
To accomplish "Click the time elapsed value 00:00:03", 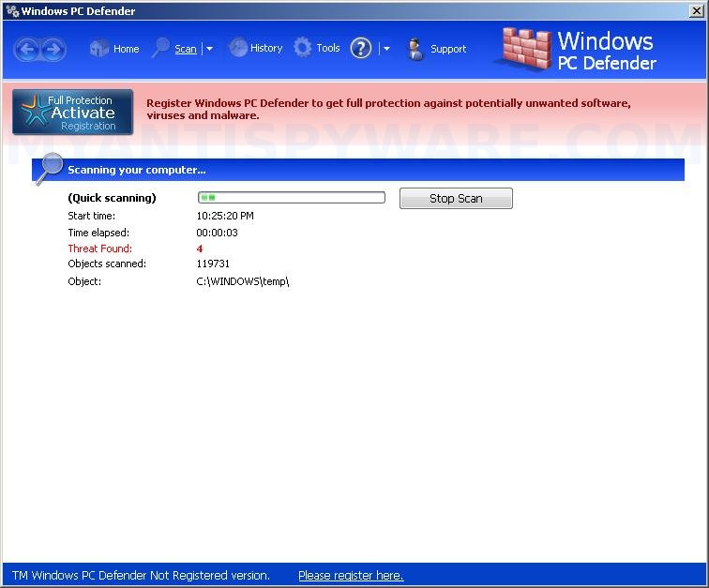I will pos(217,233).
